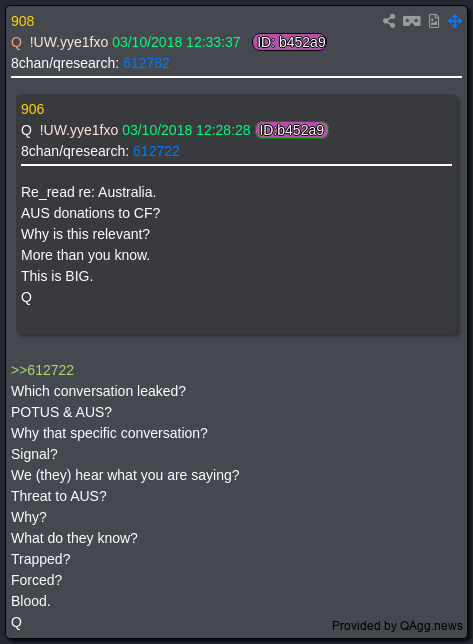Click the "This is BIG." line
The image size is (473, 644).
click(57, 276)
